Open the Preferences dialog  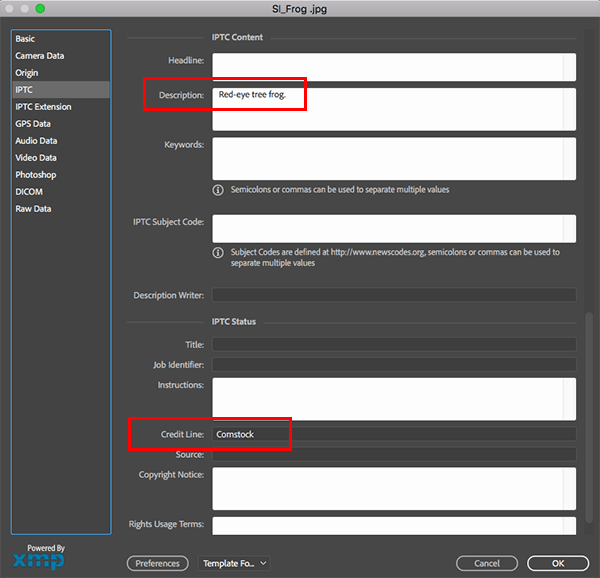(158, 563)
